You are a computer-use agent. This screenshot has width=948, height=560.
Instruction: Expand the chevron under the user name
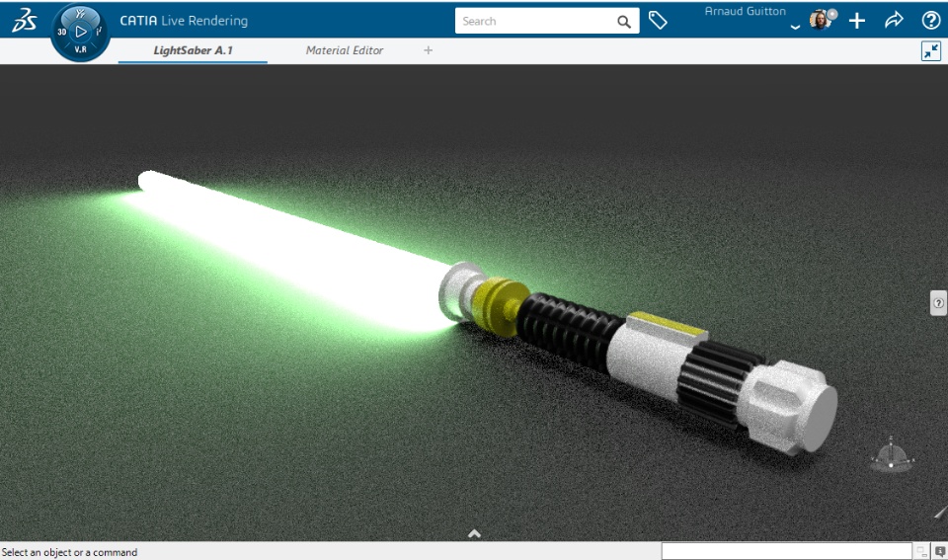coord(795,28)
